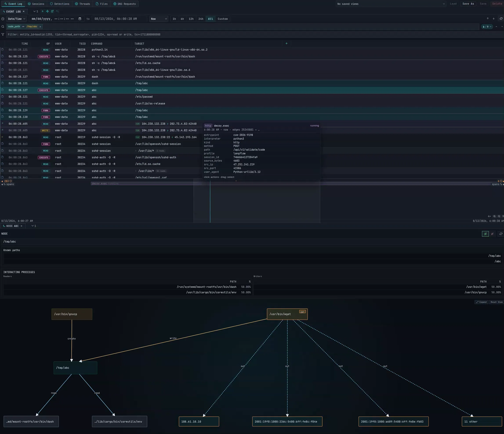Open the No saved views dropdown
The height and width of the screenshot is (434, 504).
click(x=391, y=4)
